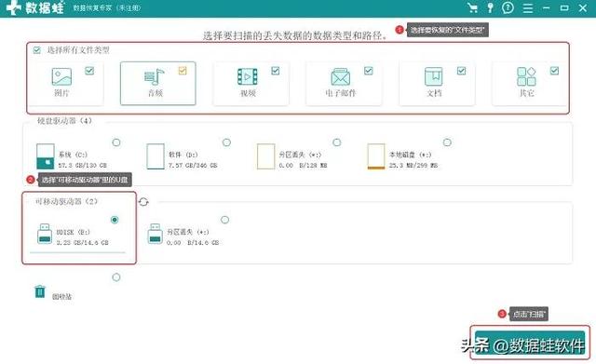Choose the UDISK removable drive radio button
This screenshot has width=596, height=364.
115,220
